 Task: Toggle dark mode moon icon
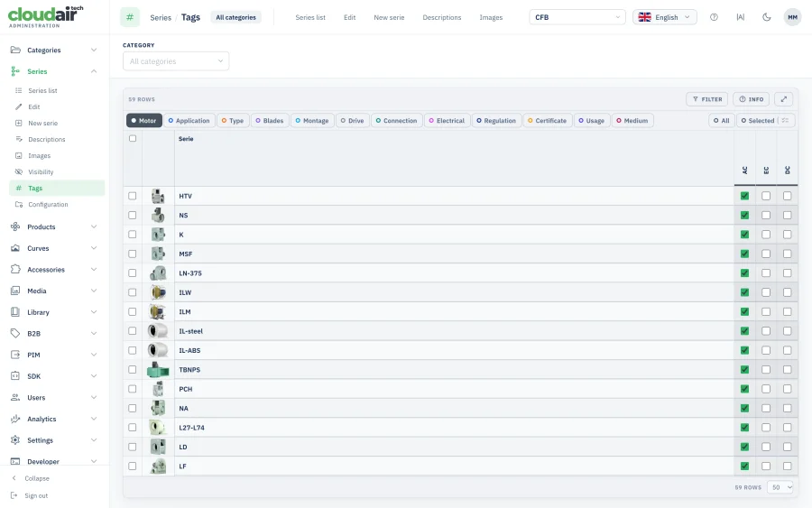766,17
